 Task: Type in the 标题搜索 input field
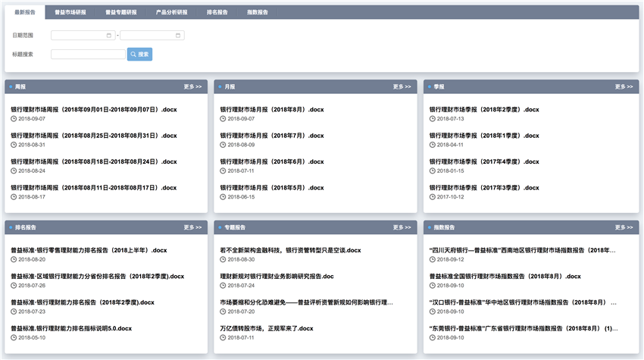[x=88, y=55]
